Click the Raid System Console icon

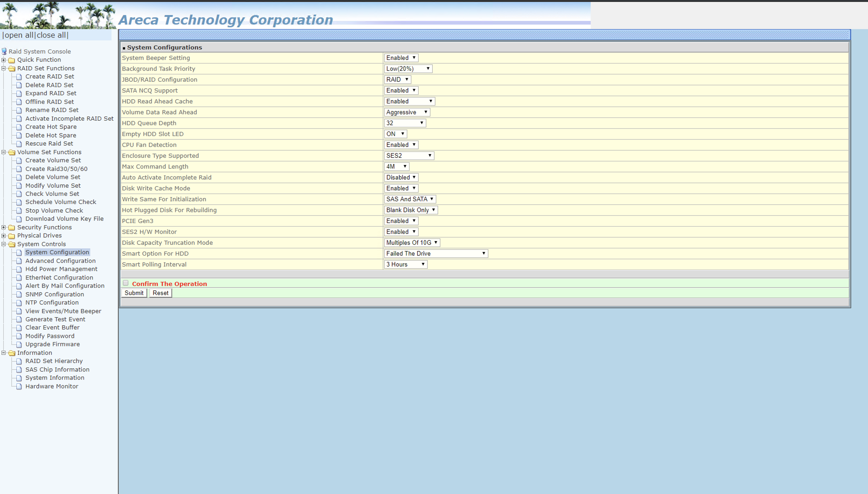(x=4, y=51)
